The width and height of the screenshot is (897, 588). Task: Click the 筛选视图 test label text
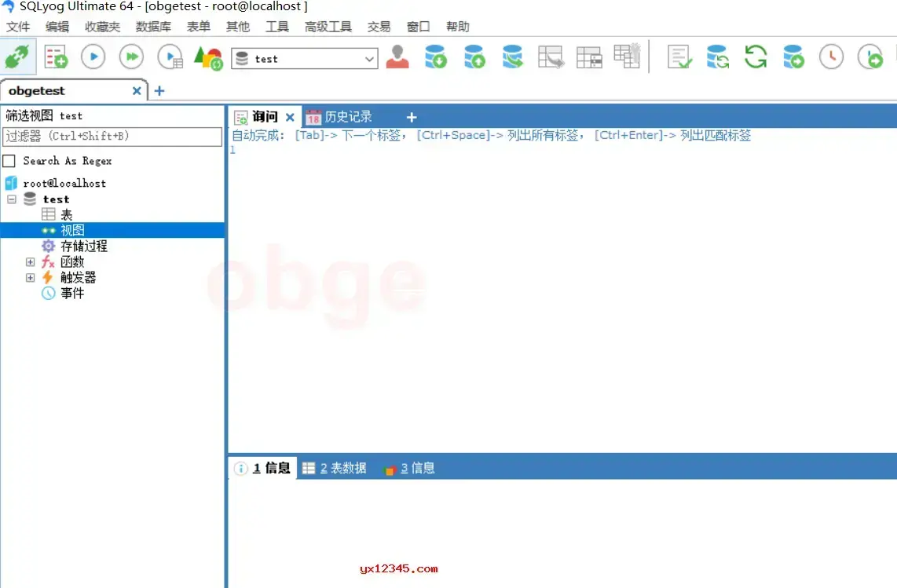pyautogui.click(x=44, y=115)
